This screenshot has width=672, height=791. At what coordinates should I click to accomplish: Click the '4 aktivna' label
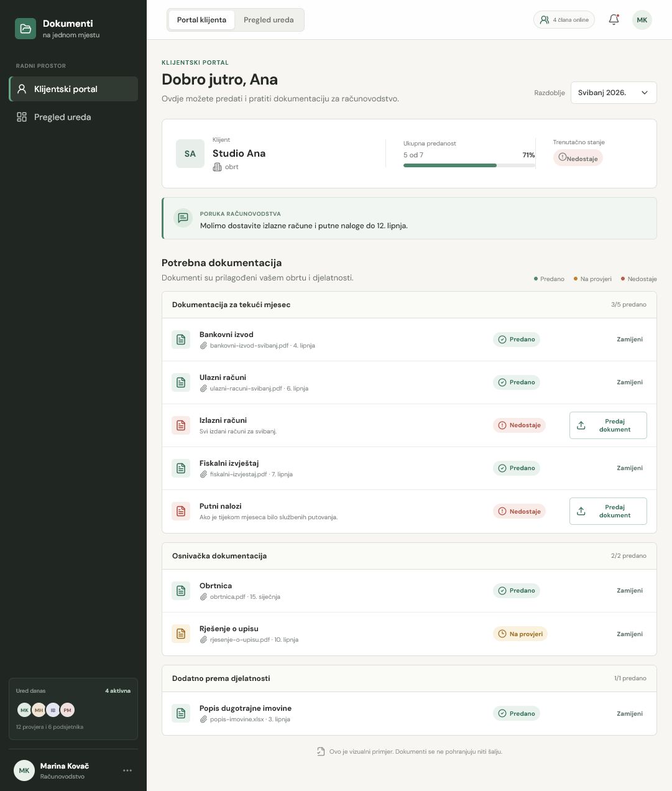(x=117, y=691)
